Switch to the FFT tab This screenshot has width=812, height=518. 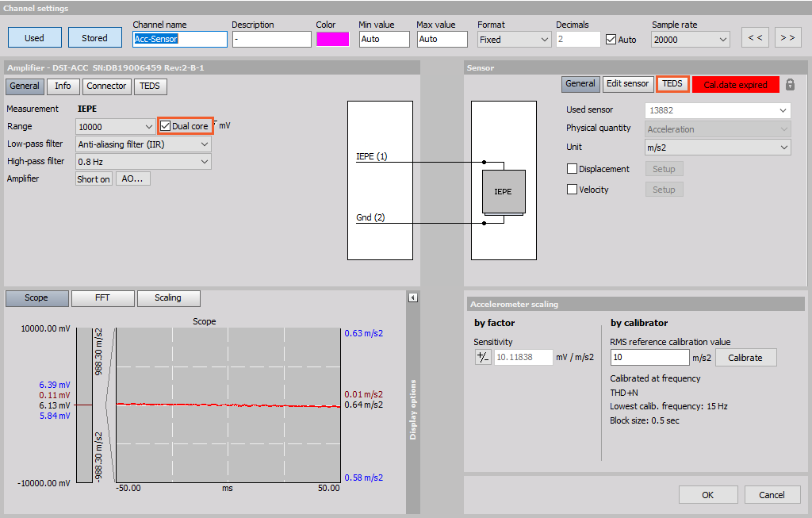point(102,297)
